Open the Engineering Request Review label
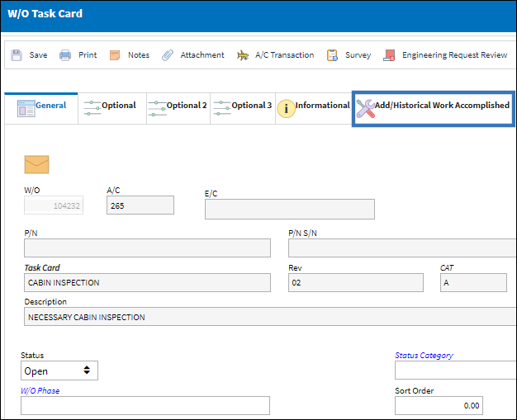 click(455, 55)
